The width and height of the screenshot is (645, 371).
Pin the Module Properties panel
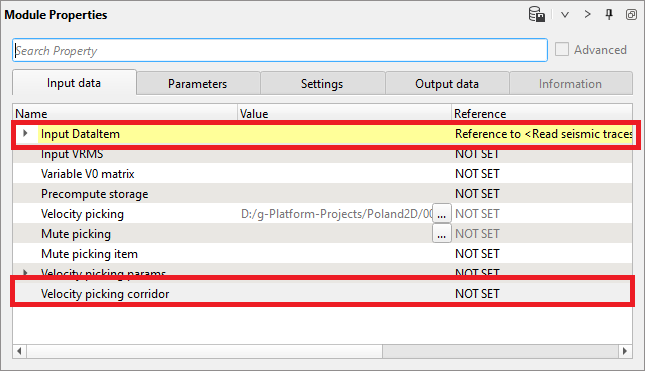coord(609,14)
